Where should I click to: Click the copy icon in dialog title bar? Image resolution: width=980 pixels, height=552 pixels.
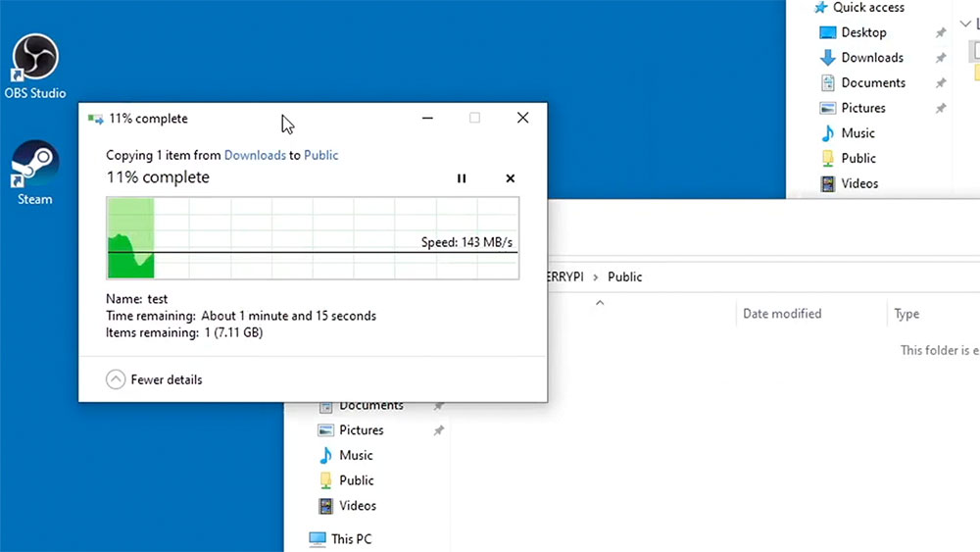click(96, 119)
